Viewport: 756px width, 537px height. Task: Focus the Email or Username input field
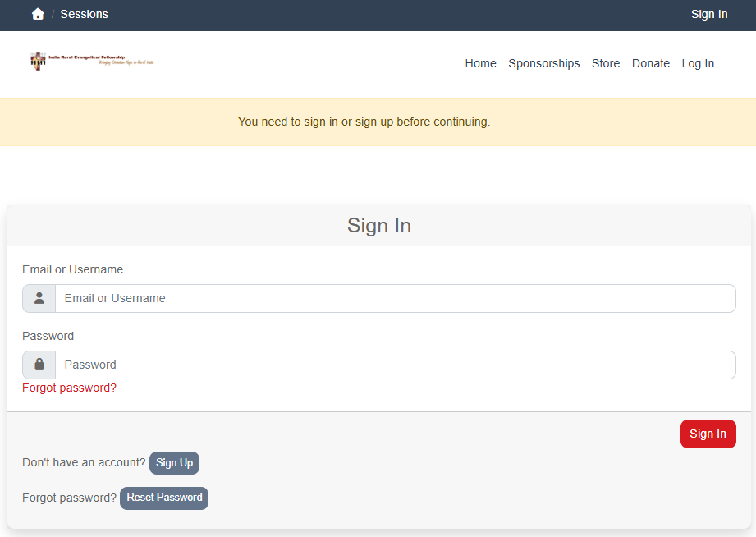pyautogui.click(x=394, y=298)
